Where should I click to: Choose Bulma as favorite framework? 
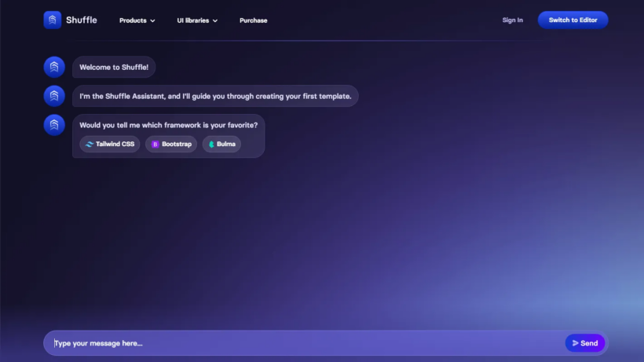[221, 144]
